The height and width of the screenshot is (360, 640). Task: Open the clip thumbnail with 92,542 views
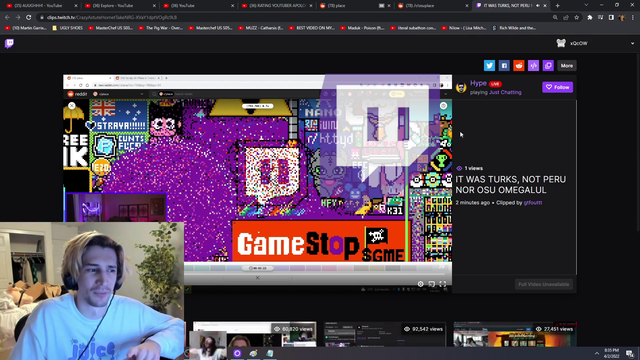click(385, 334)
